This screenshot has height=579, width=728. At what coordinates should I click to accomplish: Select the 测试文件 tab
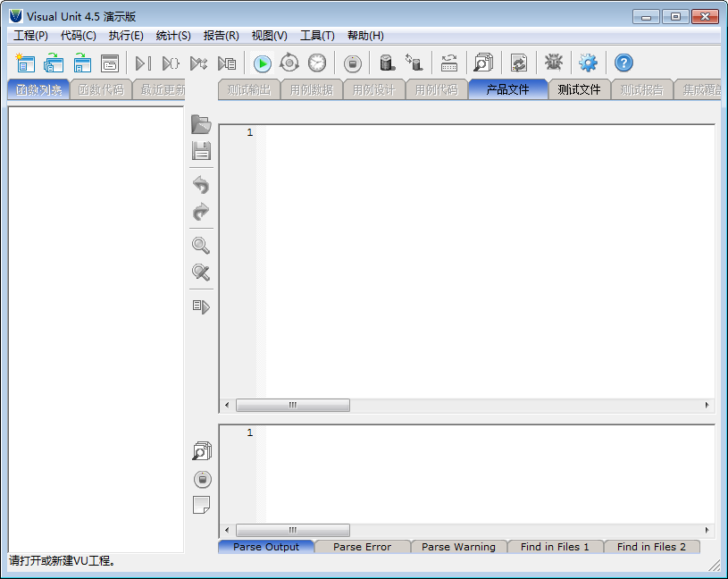coord(579,89)
